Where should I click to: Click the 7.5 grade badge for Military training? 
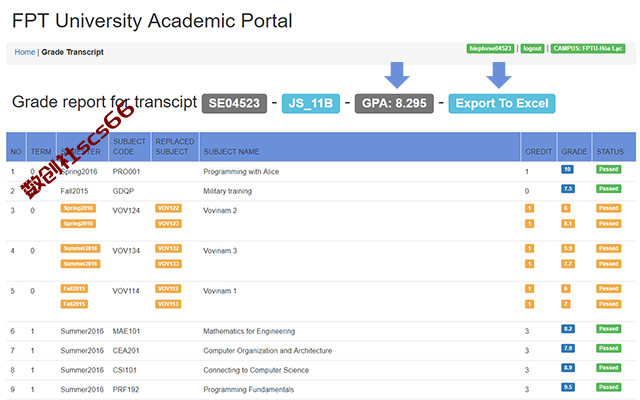tap(568, 189)
